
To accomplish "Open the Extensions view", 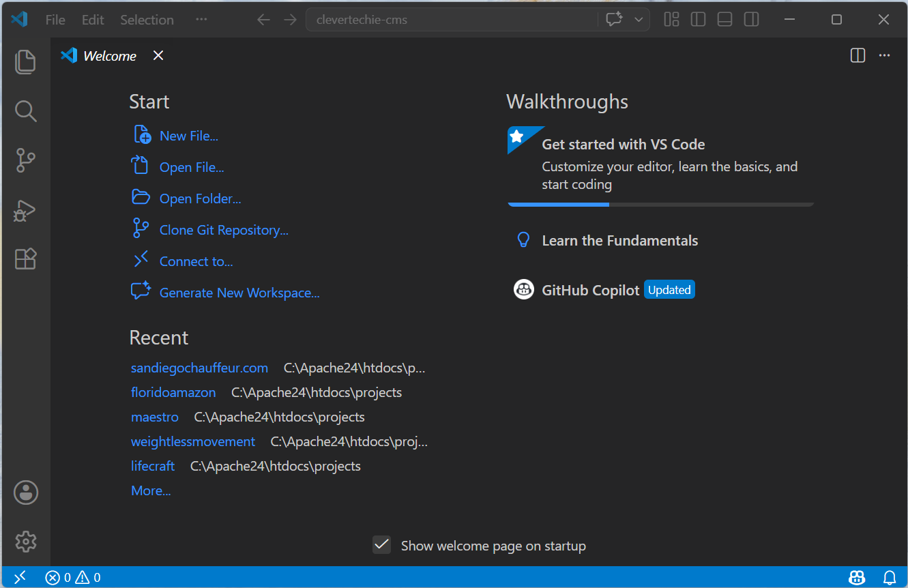I will [25, 259].
